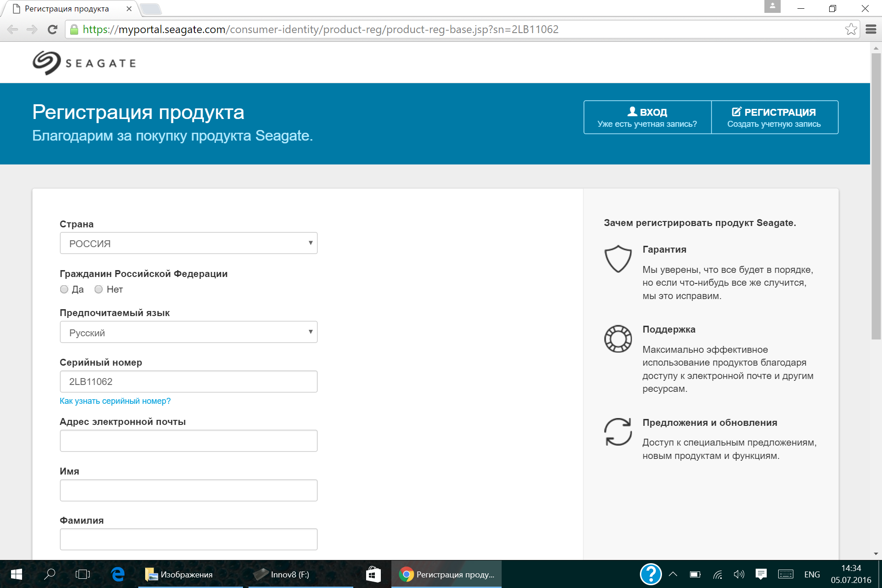Select the Регистрация продукта browser tab
The height and width of the screenshot is (588, 882).
pos(69,9)
